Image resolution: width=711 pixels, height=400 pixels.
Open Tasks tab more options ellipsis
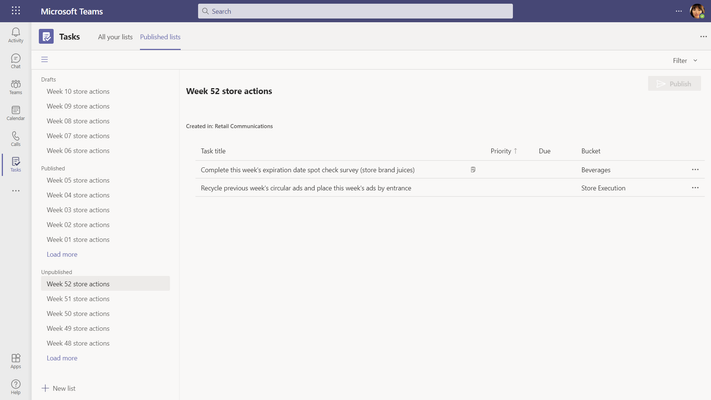tap(703, 36)
